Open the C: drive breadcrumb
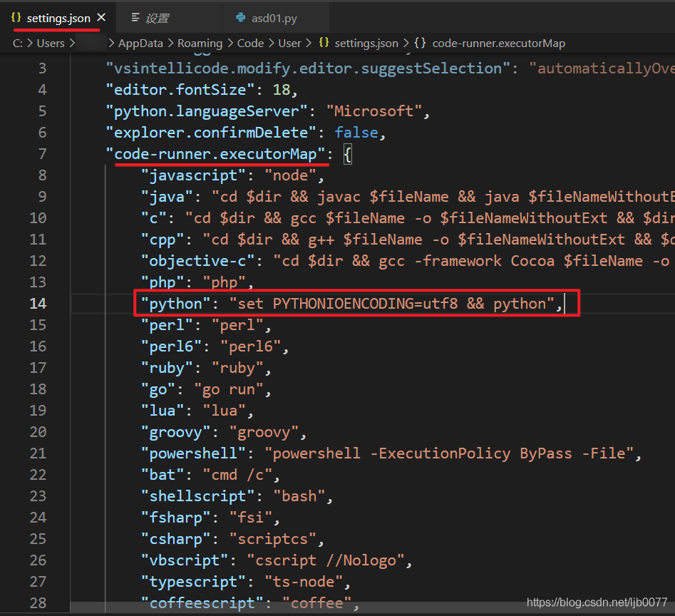 (18, 43)
